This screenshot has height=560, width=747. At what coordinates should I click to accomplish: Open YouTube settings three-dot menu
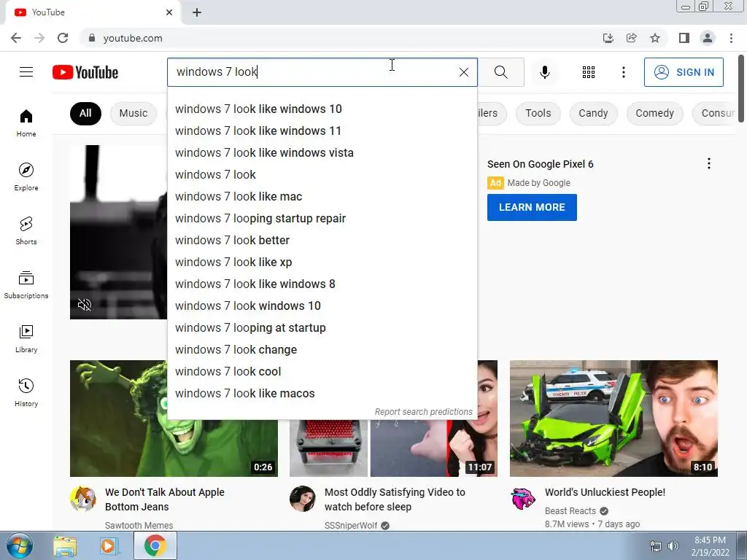pyautogui.click(x=623, y=72)
